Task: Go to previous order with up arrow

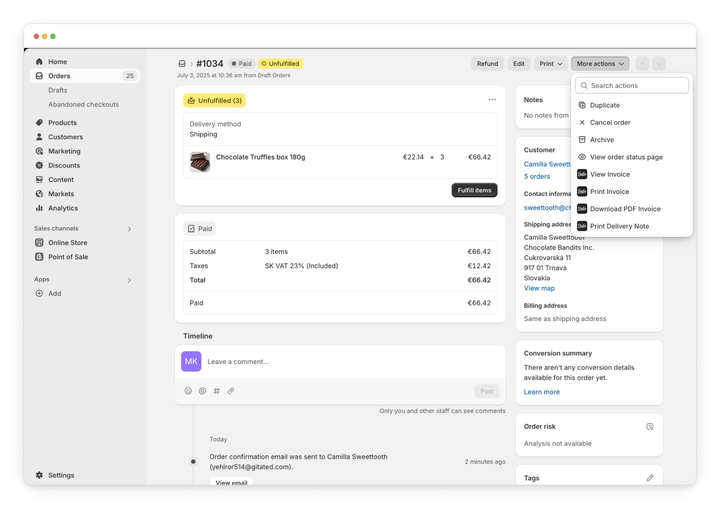Action: click(642, 64)
